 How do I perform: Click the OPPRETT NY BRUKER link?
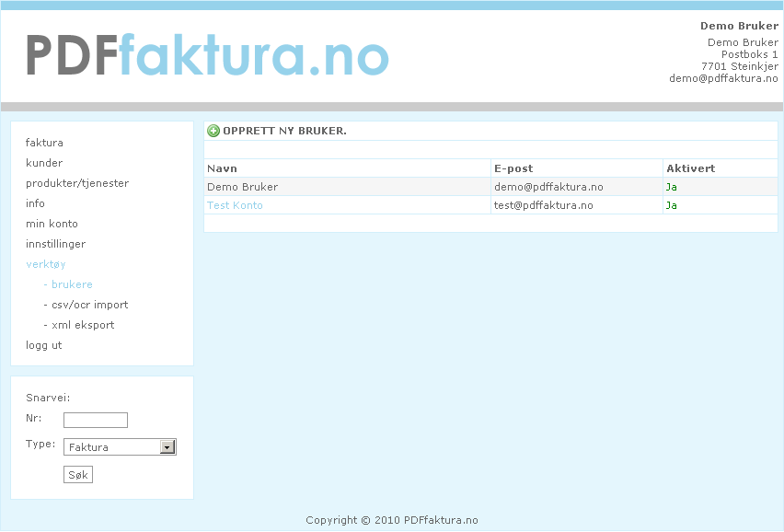tap(284, 131)
